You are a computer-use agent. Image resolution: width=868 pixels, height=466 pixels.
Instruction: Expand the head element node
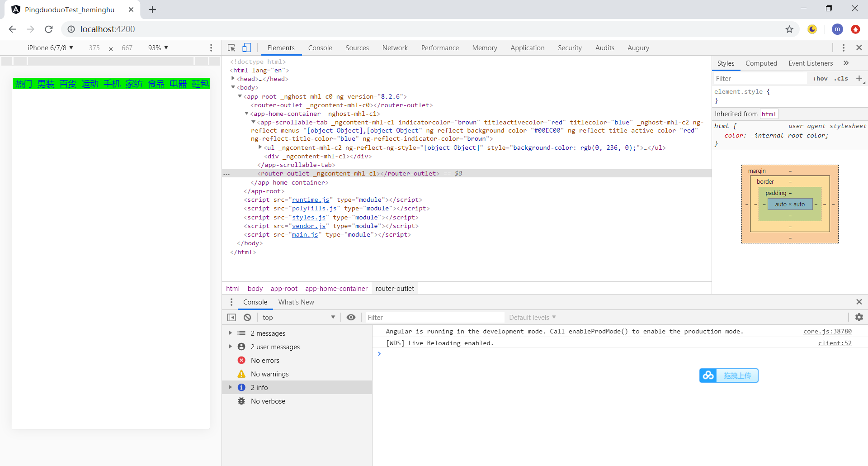233,79
